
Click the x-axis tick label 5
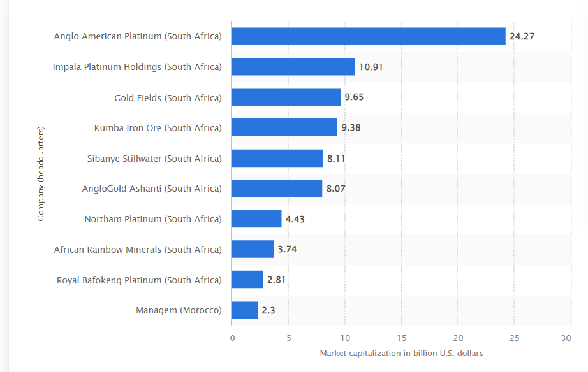tap(289, 338)
